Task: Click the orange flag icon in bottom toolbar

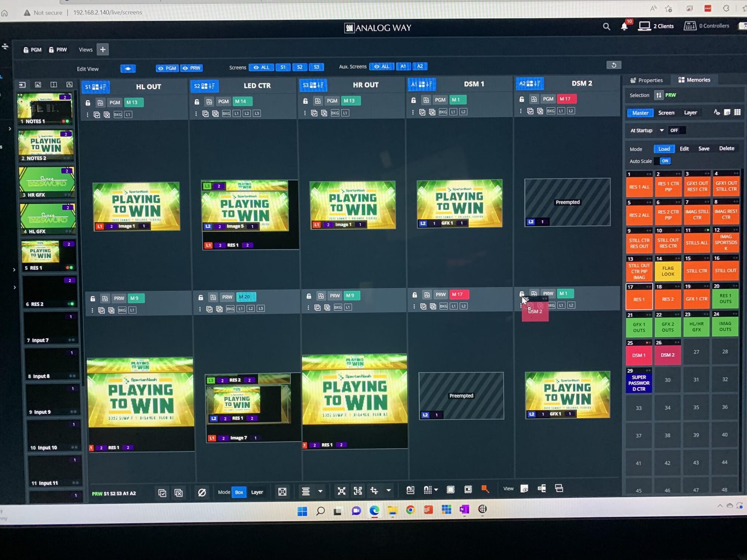Action: coord(485,489)
